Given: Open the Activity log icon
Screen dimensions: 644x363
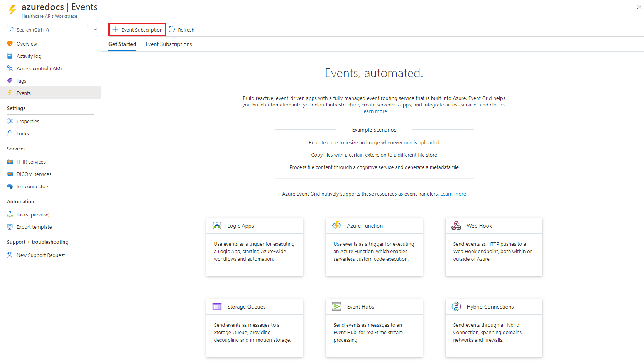Looking at the screenshot, I should (10, 56).
